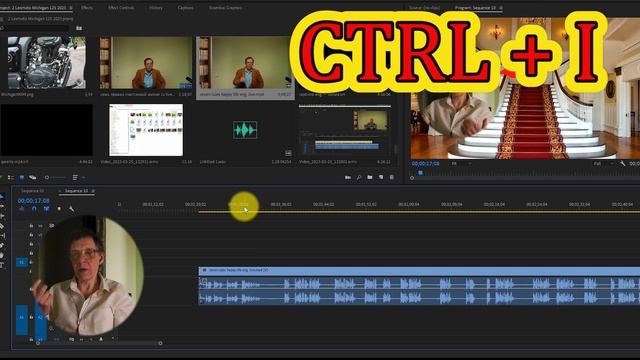The image size is (640, 360).
Task: Toggle lock on second video track
Action: pyautogui.click(x=31, y=235)
